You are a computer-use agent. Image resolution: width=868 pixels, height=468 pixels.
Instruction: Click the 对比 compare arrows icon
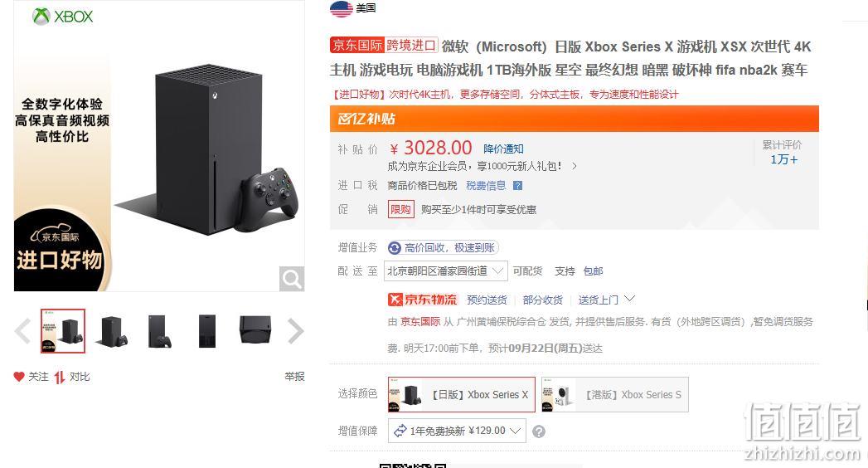point(59,378)
